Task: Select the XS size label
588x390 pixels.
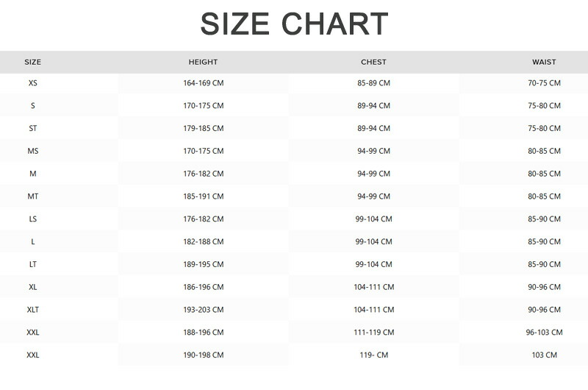Action: [x=32, y=83]
